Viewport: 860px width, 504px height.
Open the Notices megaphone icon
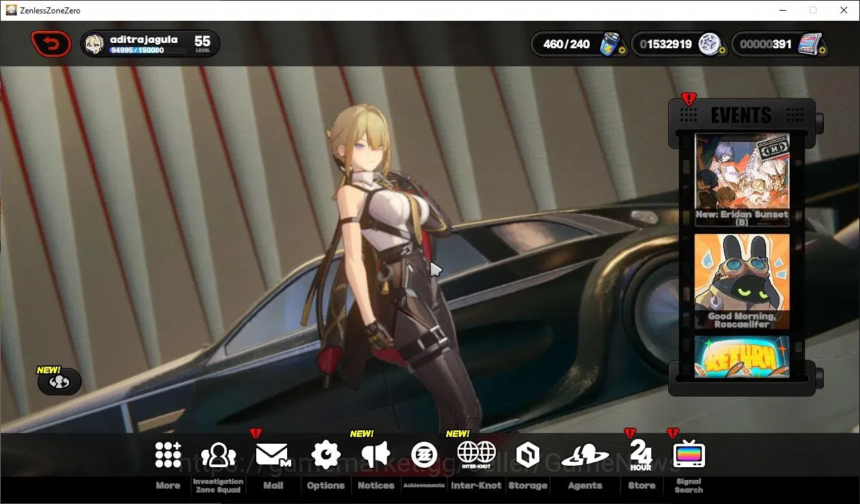click(x=376, y=455)
